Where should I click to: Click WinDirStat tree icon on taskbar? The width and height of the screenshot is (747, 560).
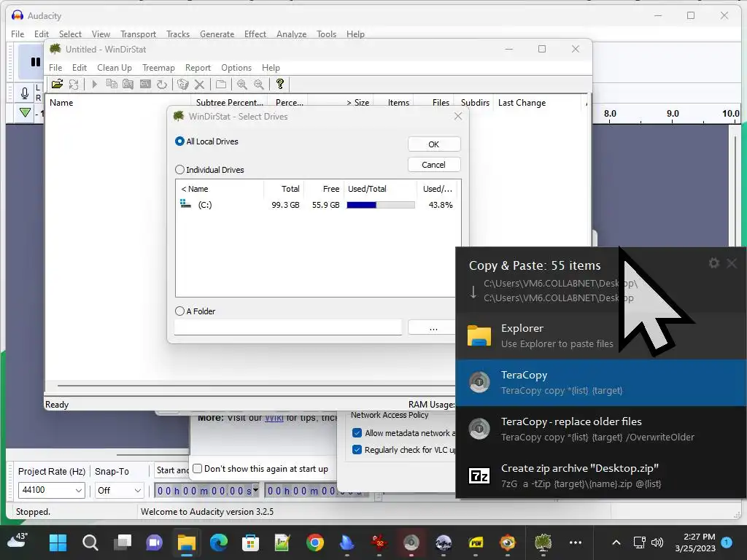click(543, 542)
